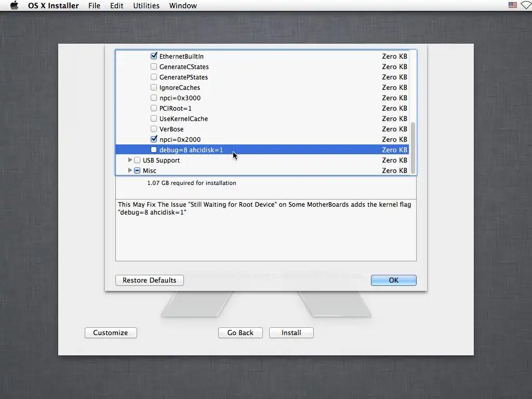Confirm with the OK button
The width and height of the screenshot is (532, 399).
click(x=394, y=280)
